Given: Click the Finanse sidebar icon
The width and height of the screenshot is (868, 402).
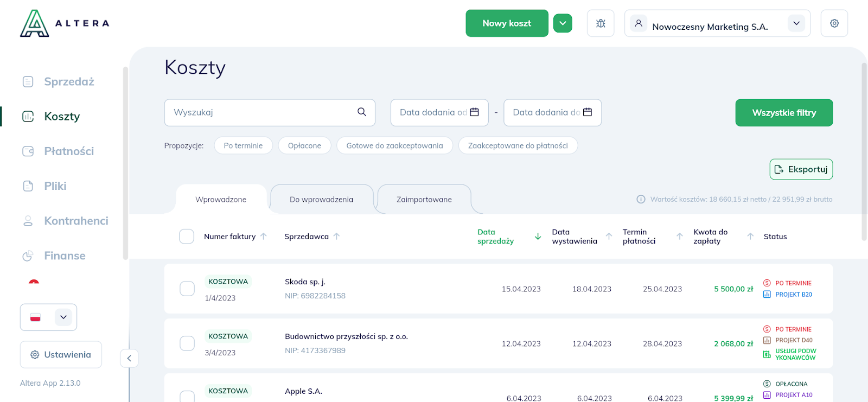Looking at the screenshot, I should [x=28, y=256].
